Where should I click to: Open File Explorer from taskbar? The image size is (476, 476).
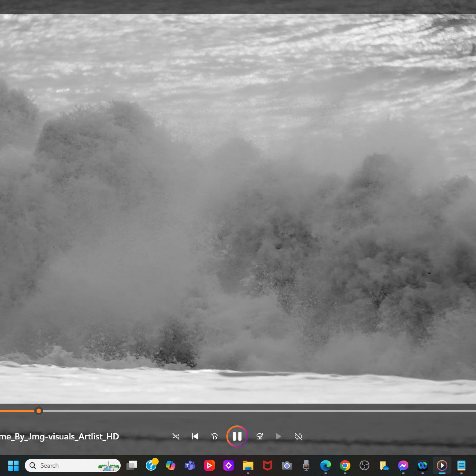click(248, 465)
